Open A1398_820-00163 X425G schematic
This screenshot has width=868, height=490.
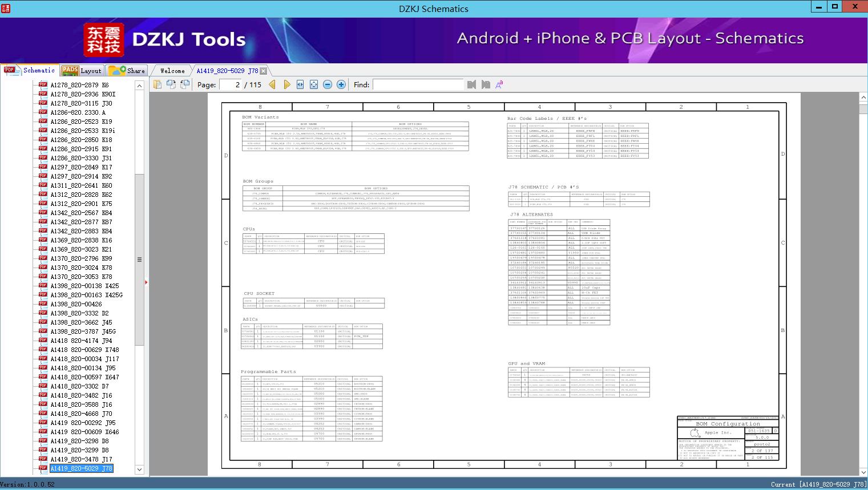coord(87,295)
